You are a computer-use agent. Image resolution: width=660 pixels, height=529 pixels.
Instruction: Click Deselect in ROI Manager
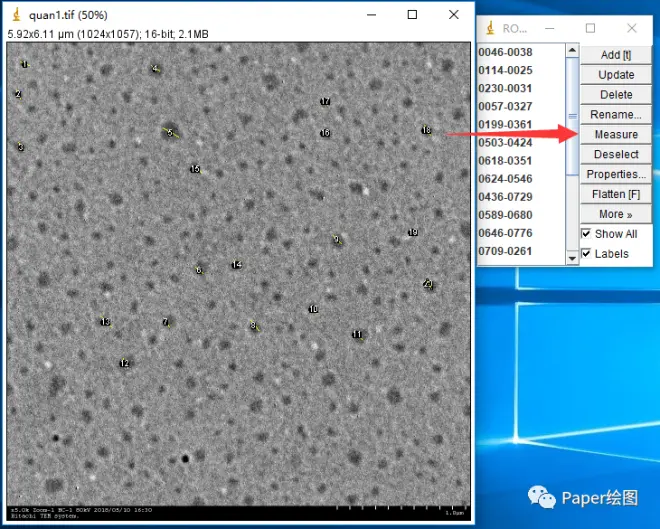click(616, 154)
